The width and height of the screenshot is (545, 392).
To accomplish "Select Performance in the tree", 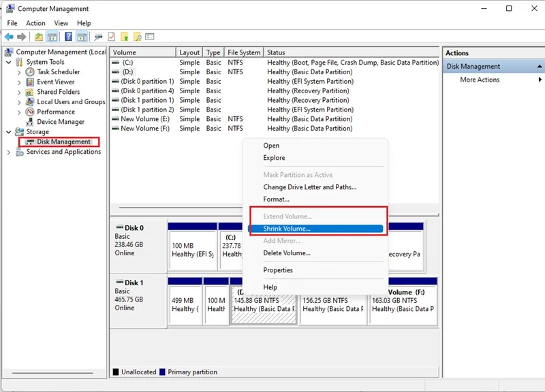I will click(x=56, y=112).
